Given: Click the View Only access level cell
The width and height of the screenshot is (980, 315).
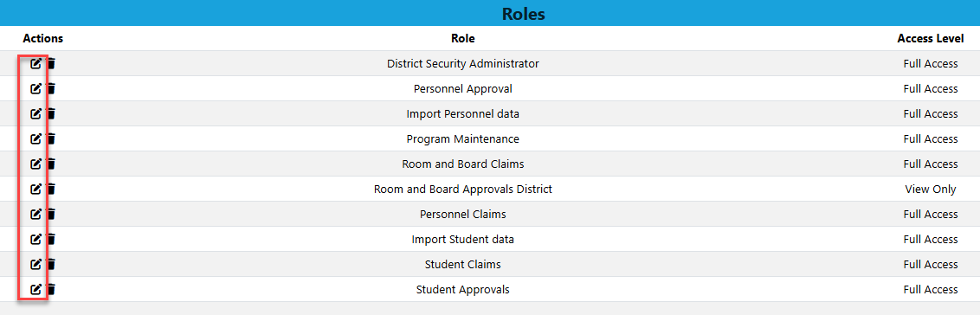Looking at the screenshot, I should point(930,189).
